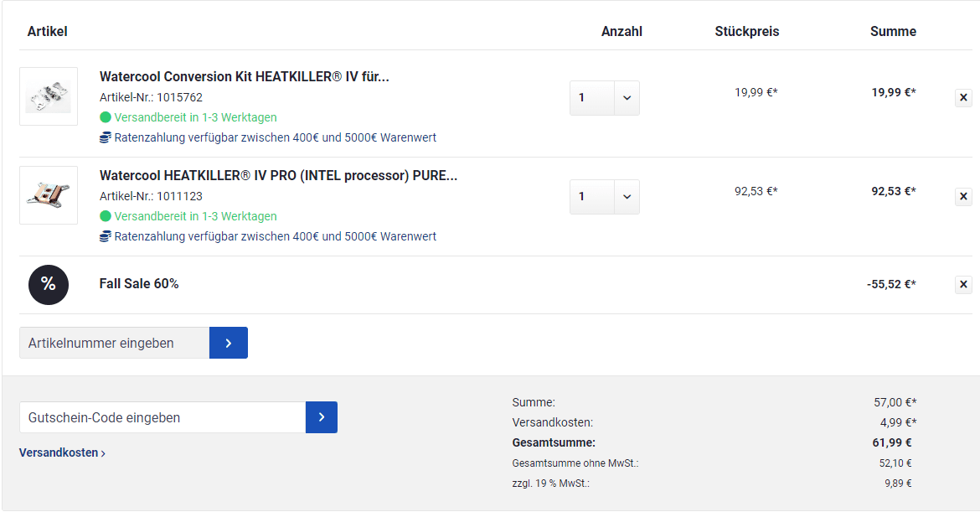Click Ratenzahlung text under HEATKILLER IV PRO
This screenshot has height=512, width=980.
click(x=275, y=236)
